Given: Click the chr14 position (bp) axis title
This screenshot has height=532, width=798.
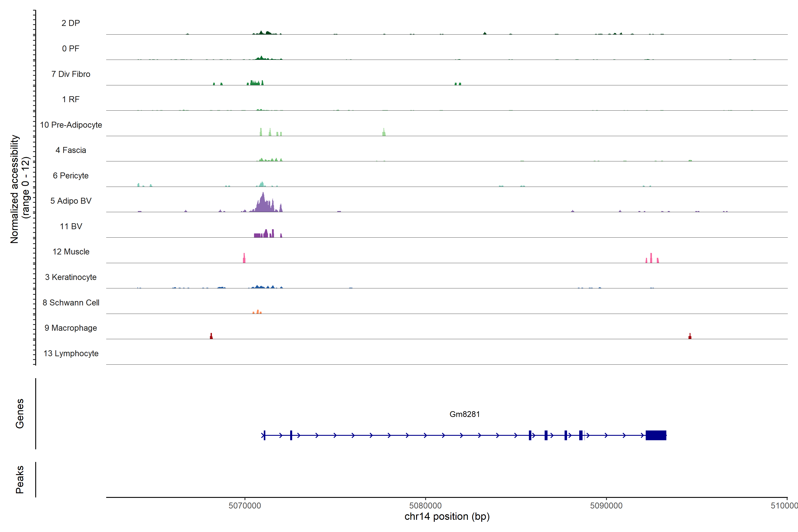Looking at the screenshot, I should 447,516.
